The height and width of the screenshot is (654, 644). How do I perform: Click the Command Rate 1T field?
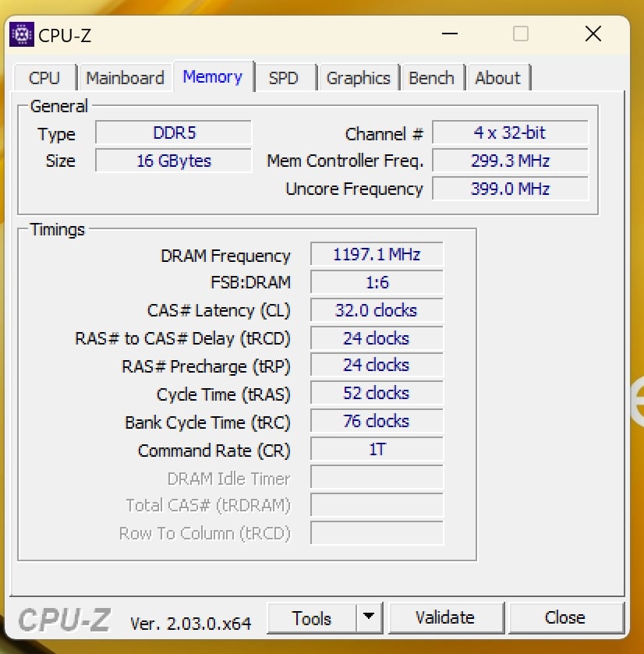(377, 450)
